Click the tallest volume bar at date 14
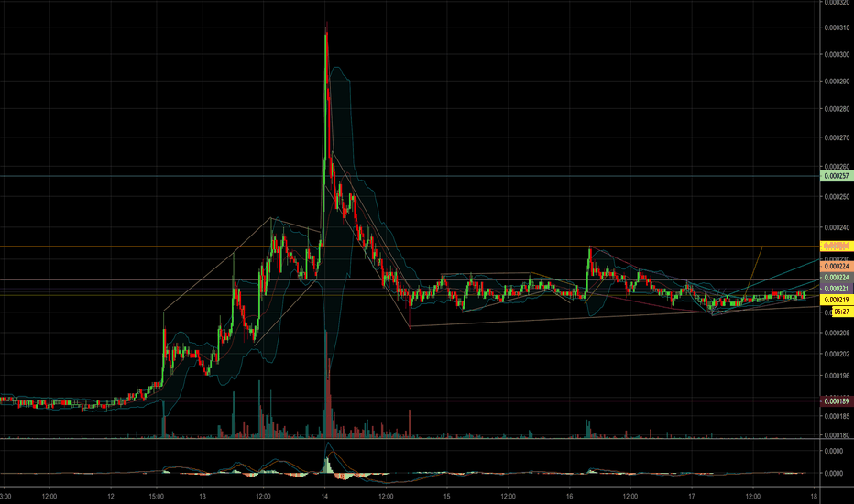 pyautogui.click(x=326, y=384)
